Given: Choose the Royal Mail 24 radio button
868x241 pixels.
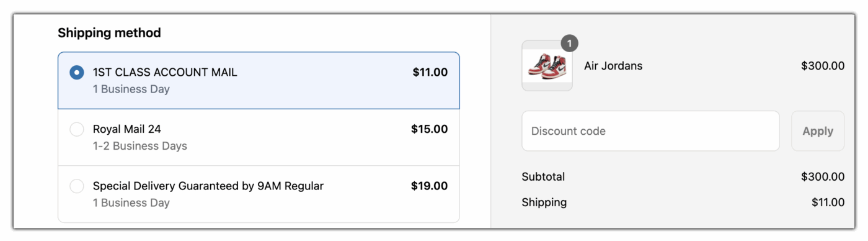Looking at the screenshot, I should [76, 129].
